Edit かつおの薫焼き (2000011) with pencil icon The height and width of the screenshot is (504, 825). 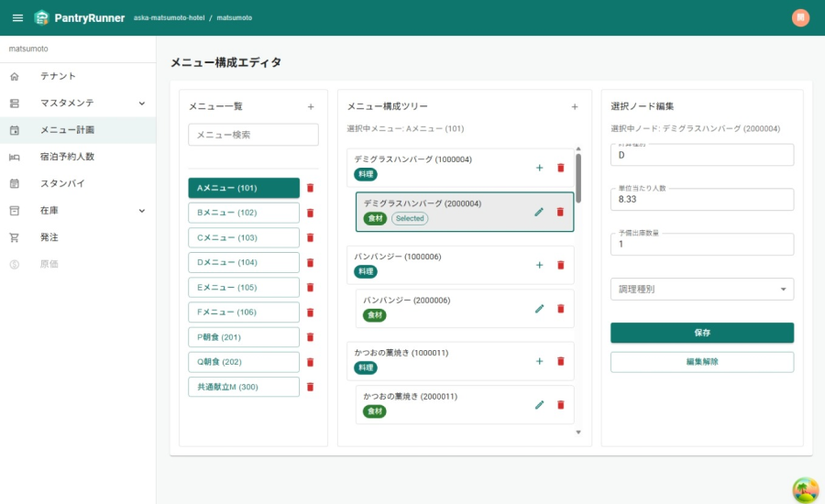tap(539, 405)
